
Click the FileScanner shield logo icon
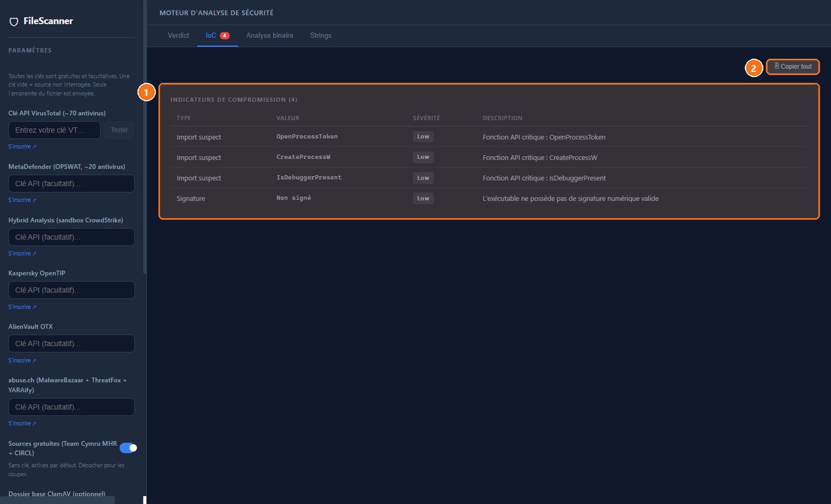(14, 22)
